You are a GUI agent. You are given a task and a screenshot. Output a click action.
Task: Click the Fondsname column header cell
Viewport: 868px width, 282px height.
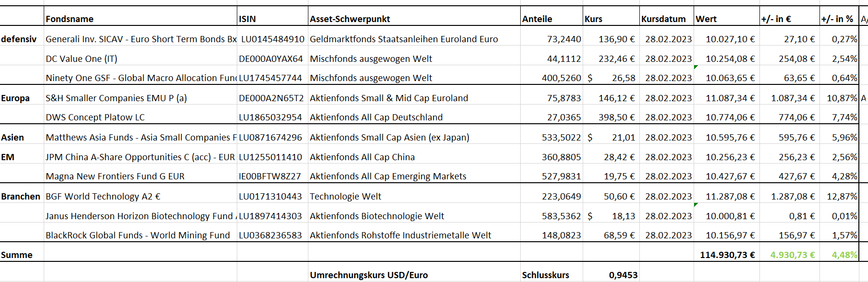tap(70, 19)
